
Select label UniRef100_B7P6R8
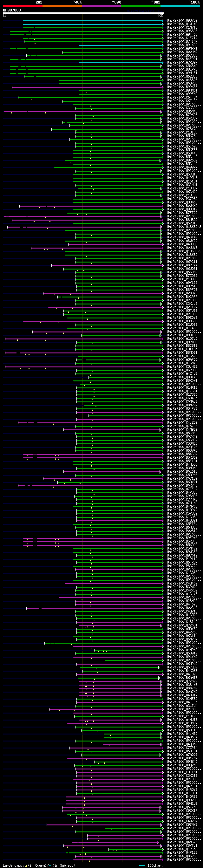click(182, 115)
